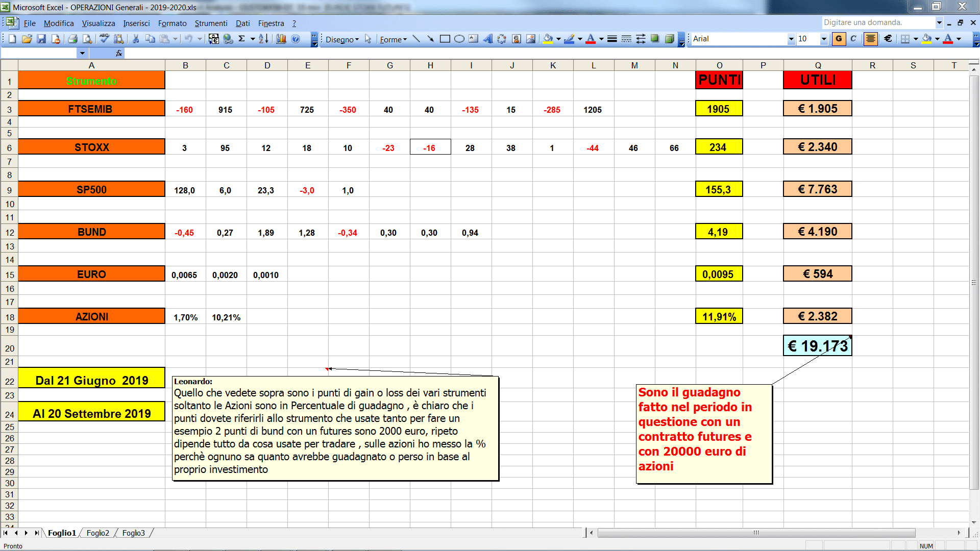
Task: Sort ascending with A-Z arrow icon
Action: coord(263,39)
